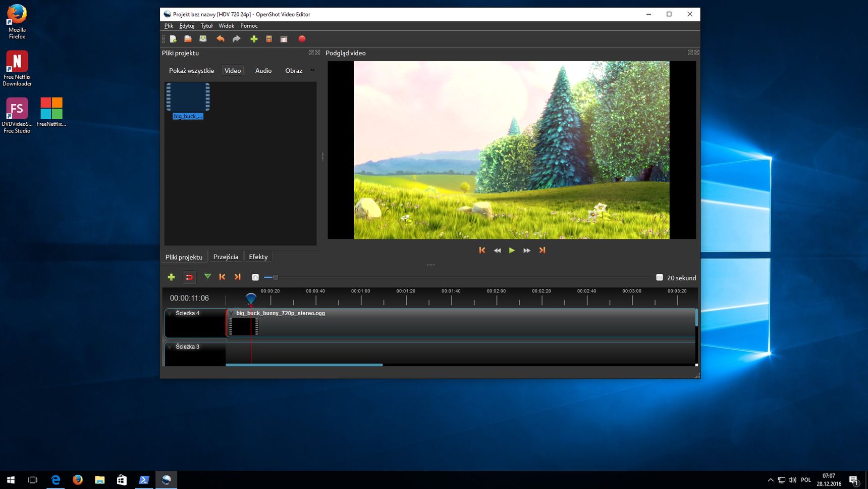
Task: Open the Ścieżka 4 track menu arrow
Action: 170,313
